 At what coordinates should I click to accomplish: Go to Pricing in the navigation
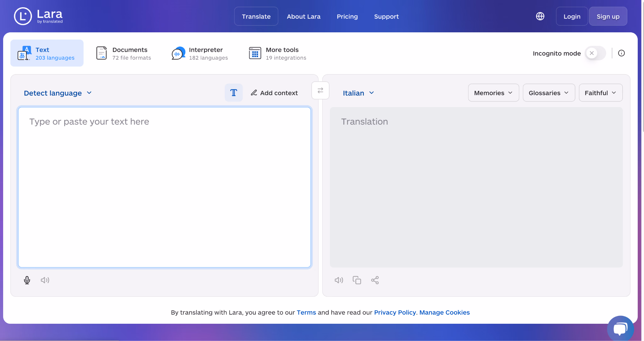coord(347,16)
